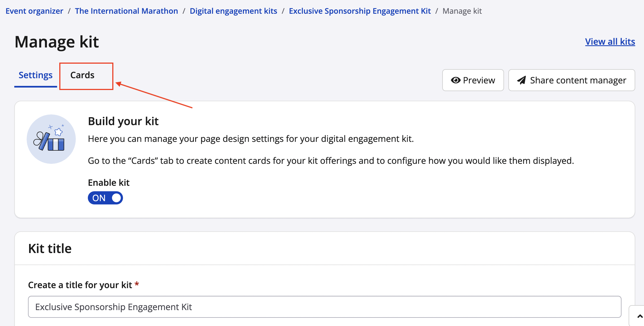Navigate to Digital engagement kits breadcrumb
This screenshot has height=326, width=644.
tap(233, 11)
